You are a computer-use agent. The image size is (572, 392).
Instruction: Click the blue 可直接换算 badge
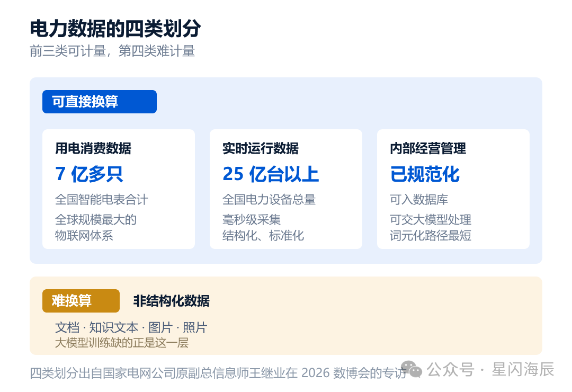tap(99, 102)
